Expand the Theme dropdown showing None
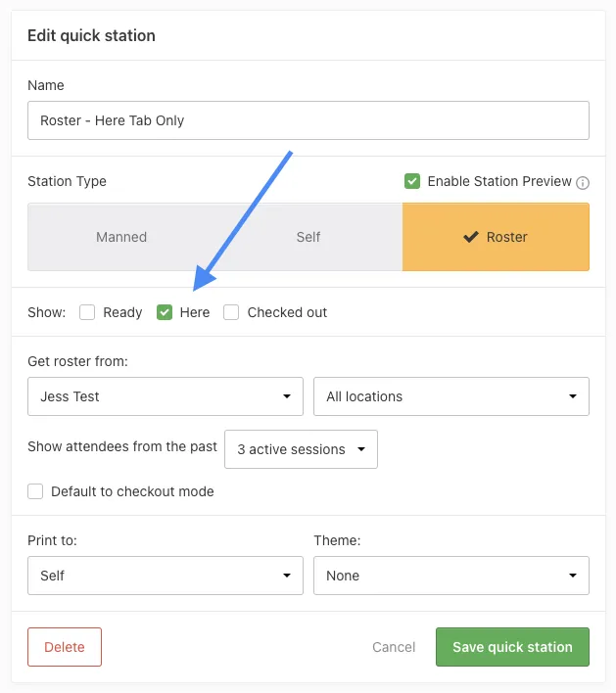 [x=450, y=576]
